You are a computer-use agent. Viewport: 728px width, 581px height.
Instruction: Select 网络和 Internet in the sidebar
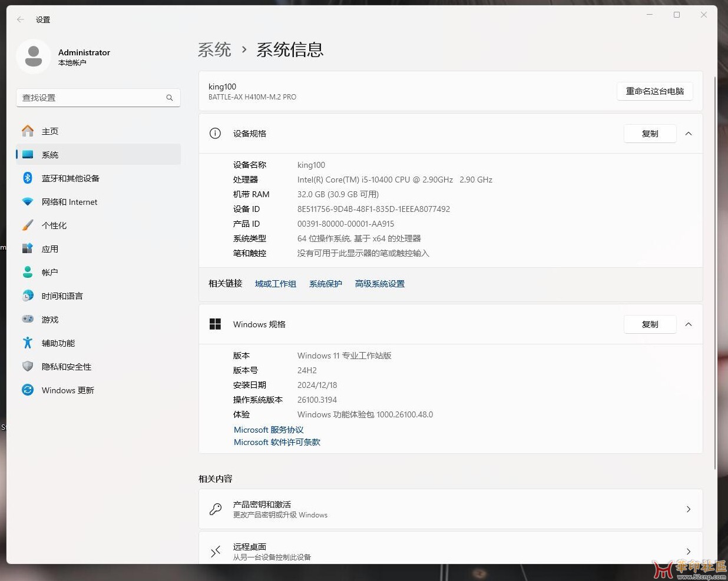click(98, 202)
